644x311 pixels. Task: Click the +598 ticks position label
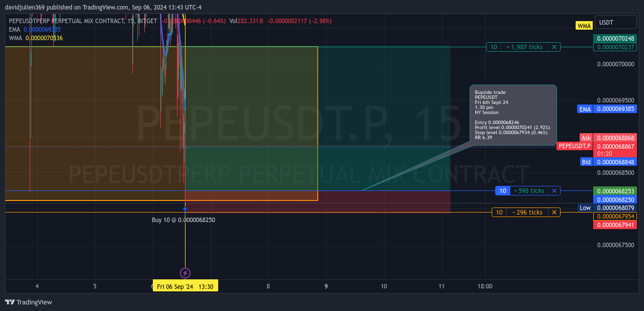click(x=529, y=190)
